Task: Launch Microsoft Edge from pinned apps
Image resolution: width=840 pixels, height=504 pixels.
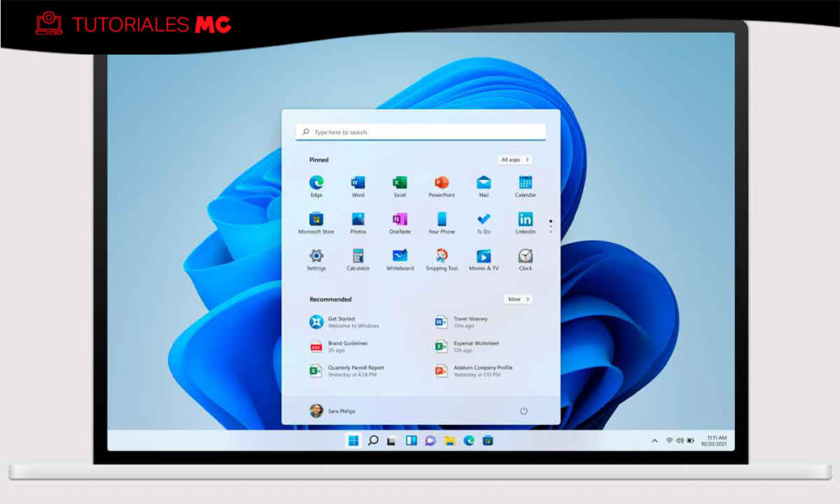Action: click(x=316, y=182)
